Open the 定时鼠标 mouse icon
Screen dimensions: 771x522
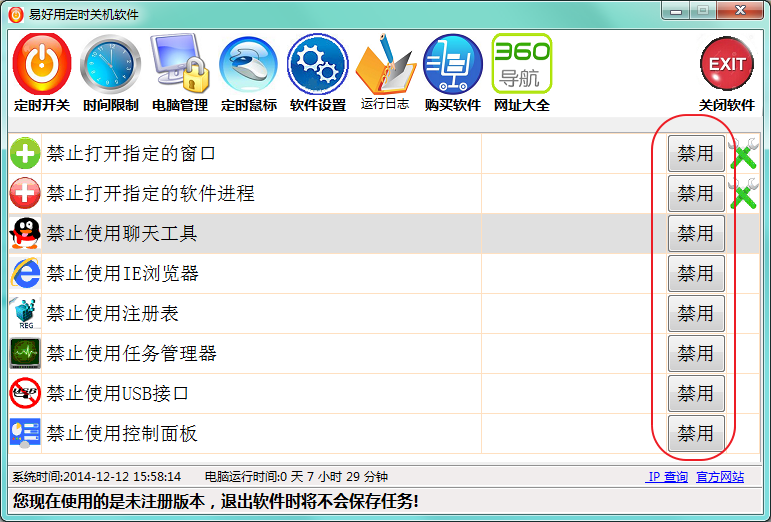click(248, 65)
